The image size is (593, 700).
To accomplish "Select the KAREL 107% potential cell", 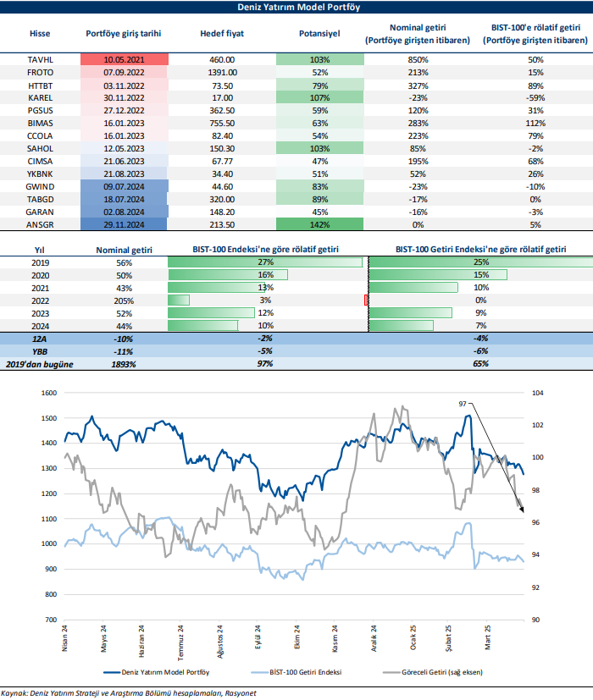I will coord(319,98).
